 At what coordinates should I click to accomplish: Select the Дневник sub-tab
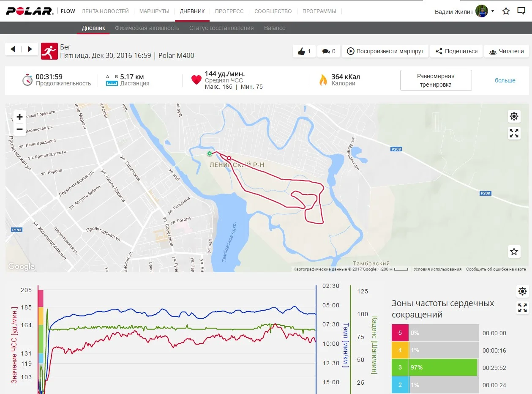(93, 28)
